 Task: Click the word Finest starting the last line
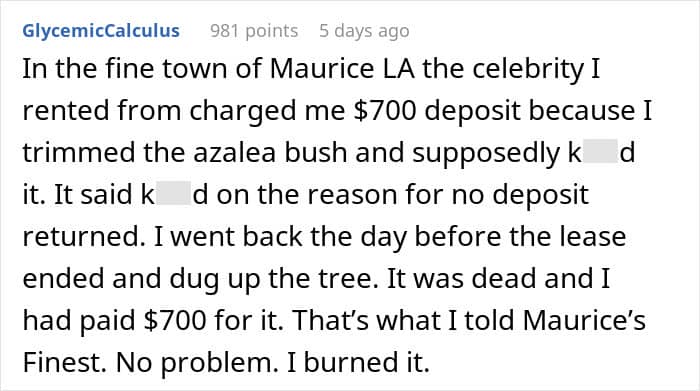(64, 362)
